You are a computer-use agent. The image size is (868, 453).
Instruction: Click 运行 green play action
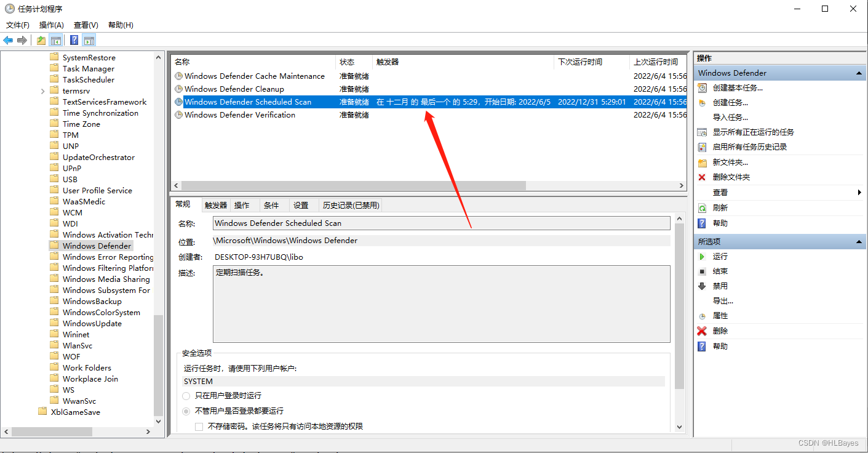pos(720,257)
